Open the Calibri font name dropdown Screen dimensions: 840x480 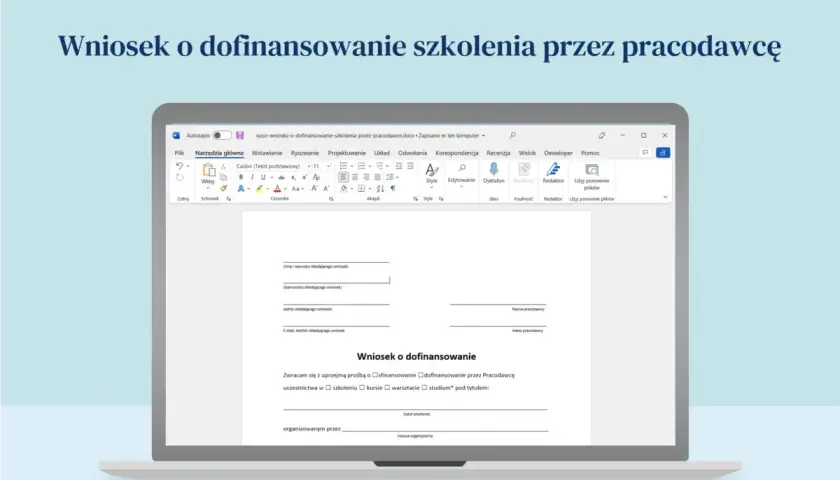tap(310, 166)
